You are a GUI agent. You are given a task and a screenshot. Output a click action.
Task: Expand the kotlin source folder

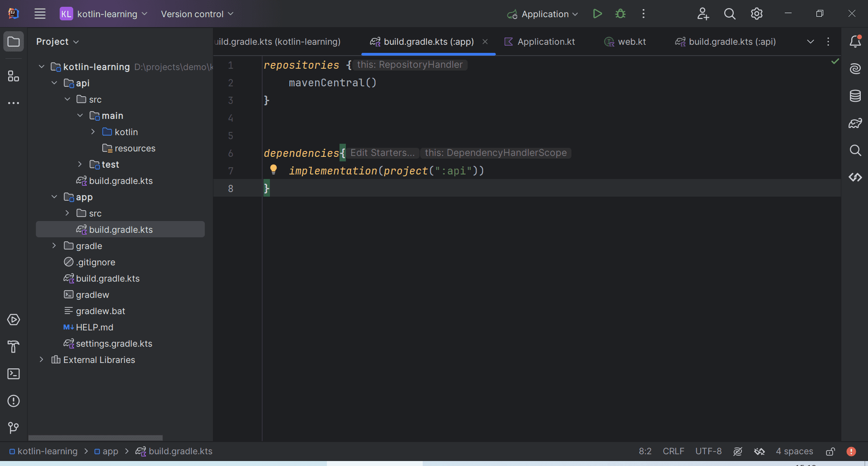pyautogui.click(x=93, y=132)
